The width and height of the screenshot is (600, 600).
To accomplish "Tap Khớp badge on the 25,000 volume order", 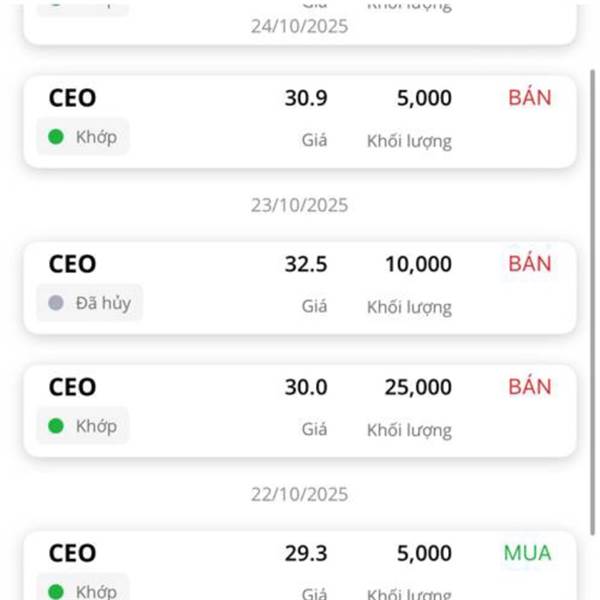I will 83,426.
